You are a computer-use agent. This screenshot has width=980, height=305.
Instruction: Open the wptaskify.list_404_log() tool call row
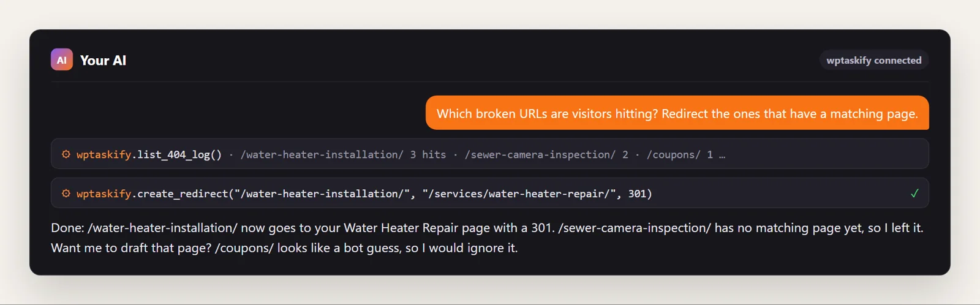(490, 154)
